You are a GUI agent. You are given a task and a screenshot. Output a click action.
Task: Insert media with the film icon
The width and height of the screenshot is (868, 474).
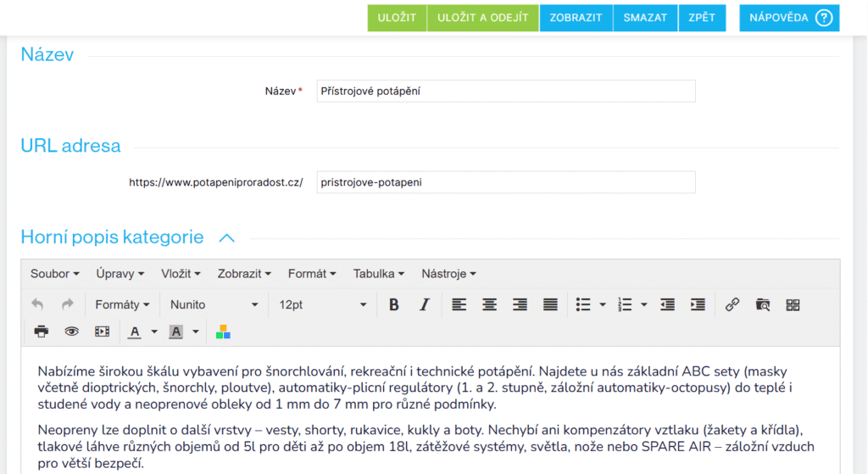[x=102, y=332]
